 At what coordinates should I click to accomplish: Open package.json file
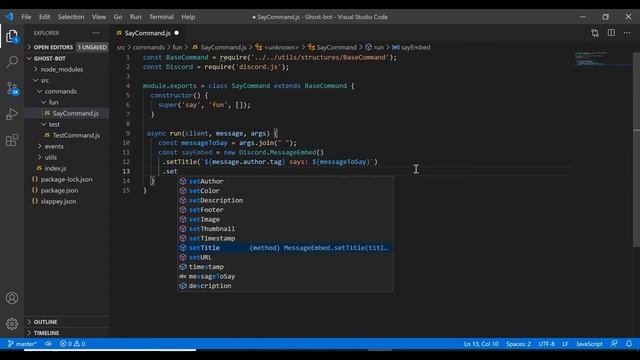click(67, 190)
